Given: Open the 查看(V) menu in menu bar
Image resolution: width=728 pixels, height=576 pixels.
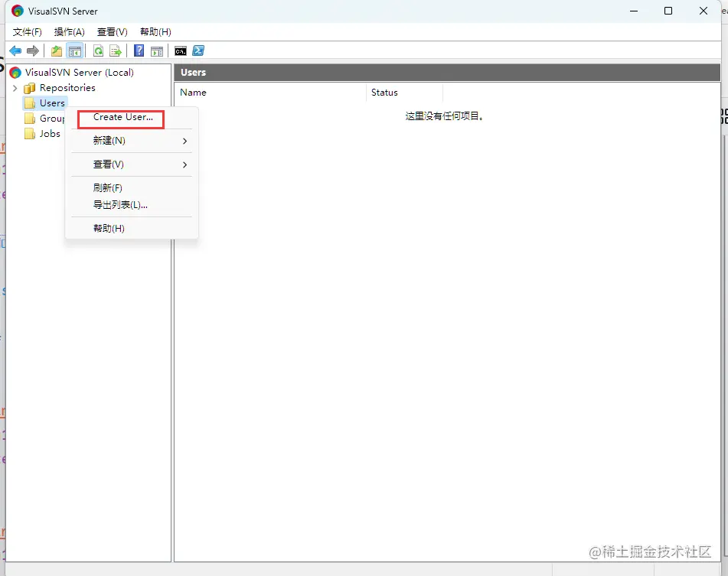Looking at the screenshot, I should coord(112,32).
